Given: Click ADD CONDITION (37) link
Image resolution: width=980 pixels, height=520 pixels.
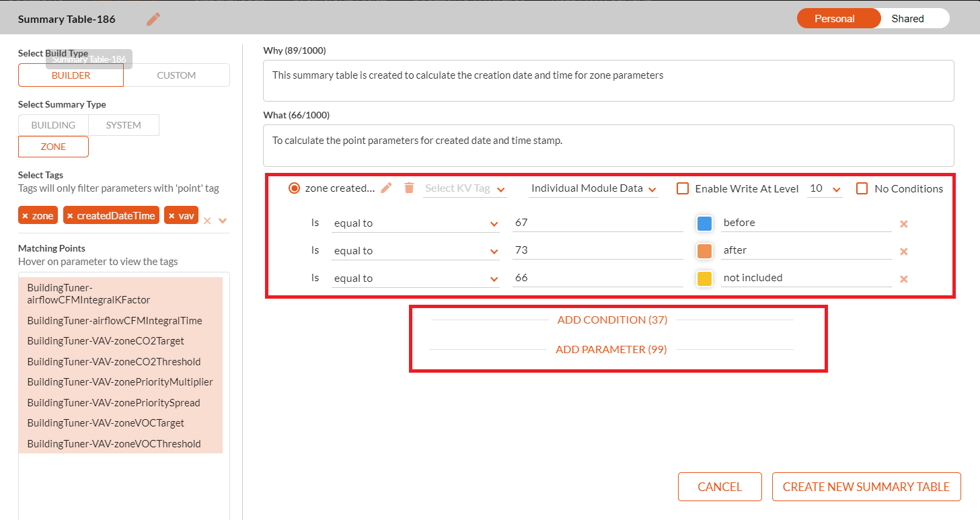Looking at the screenshot, I should (612, 320).
